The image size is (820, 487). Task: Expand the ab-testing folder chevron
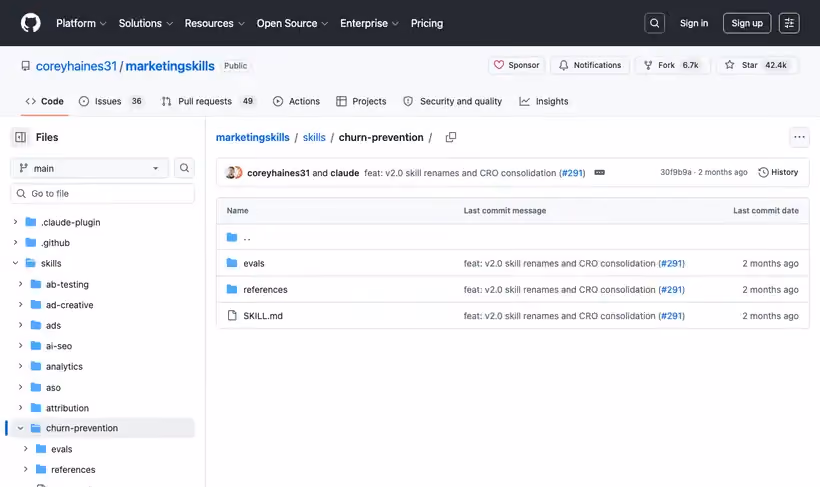(20, 284)
